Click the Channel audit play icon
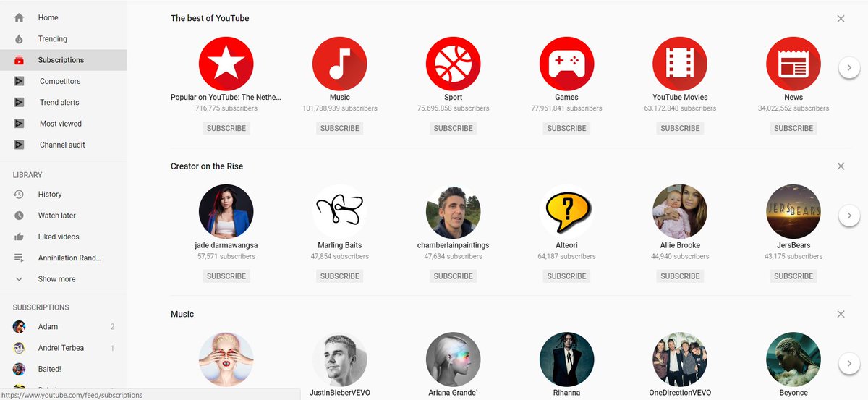868x400 pixels. click(20, 145)
